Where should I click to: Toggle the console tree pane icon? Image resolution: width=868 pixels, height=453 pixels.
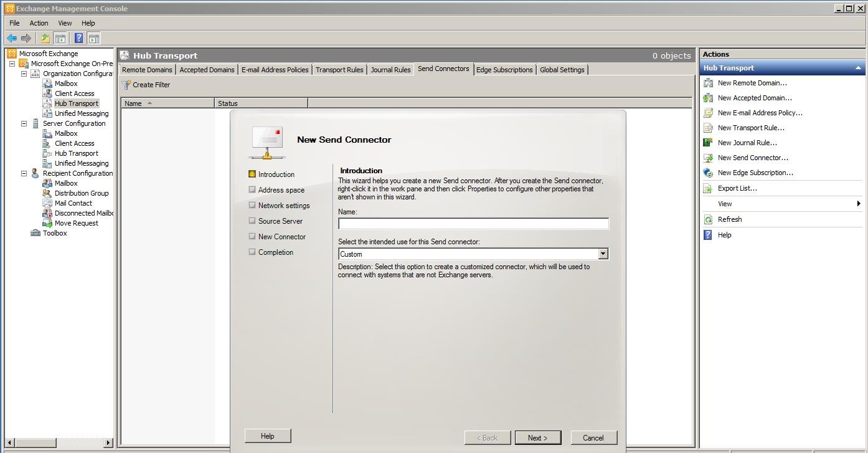coord(60,38)
